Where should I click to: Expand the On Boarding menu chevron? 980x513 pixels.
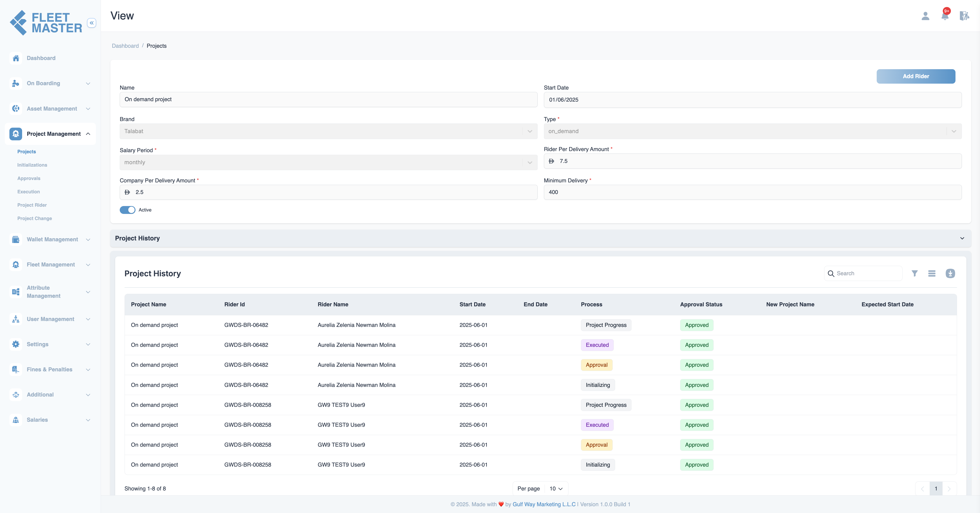click(88, 83)
